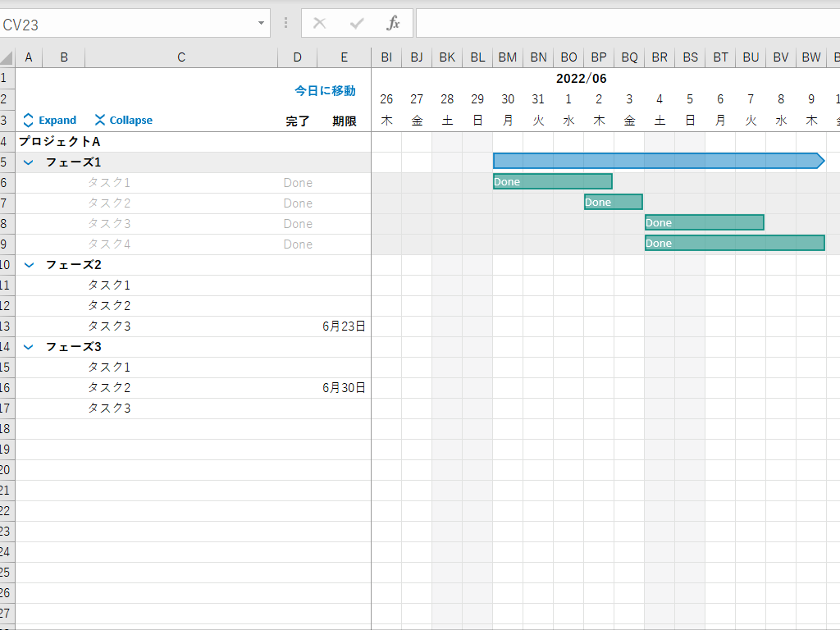Click the 今日に移動 link
This screenshot has height=630, width=840.
(x=325, y=90)
